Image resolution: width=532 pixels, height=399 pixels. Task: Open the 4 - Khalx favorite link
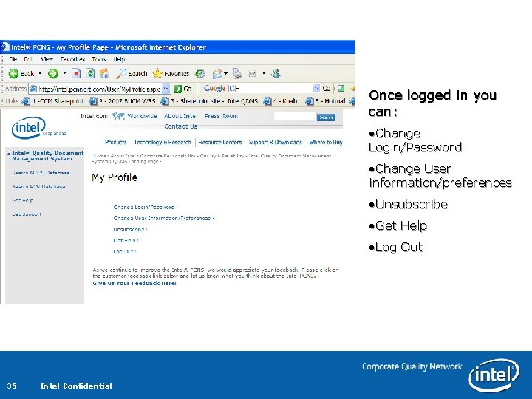(281, 101)
